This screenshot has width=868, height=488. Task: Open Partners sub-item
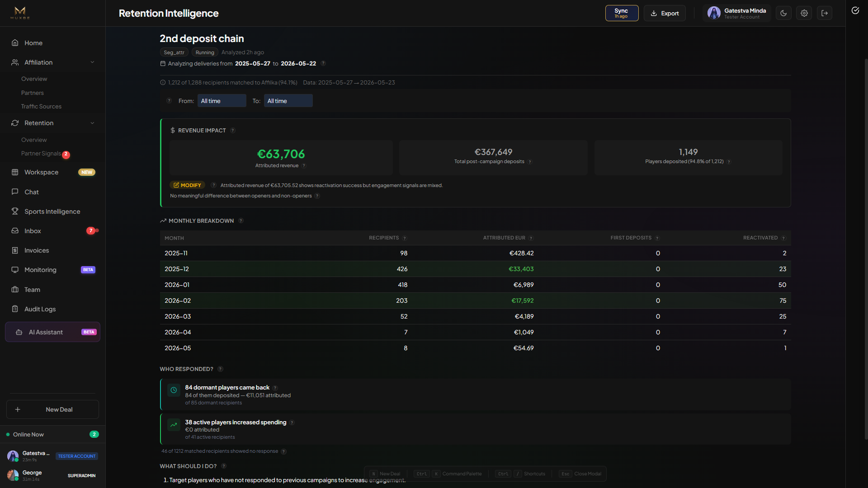pyautogui.click(x=32, y=93)
